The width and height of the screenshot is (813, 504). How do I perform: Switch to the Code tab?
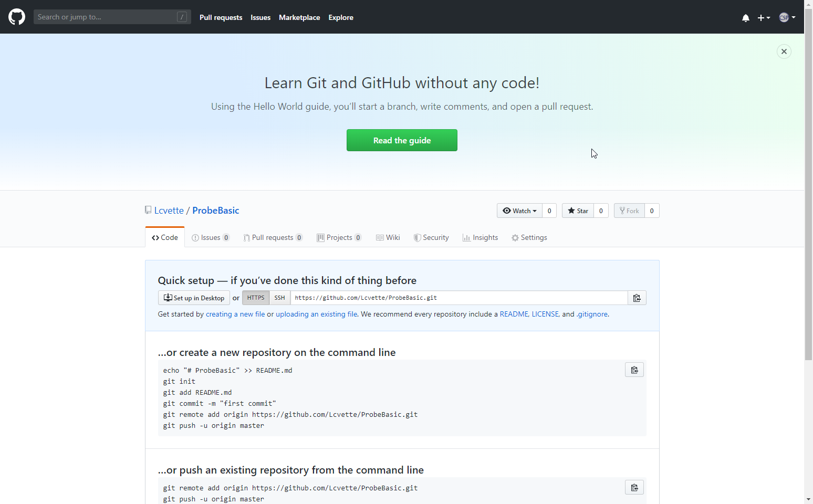165,237
